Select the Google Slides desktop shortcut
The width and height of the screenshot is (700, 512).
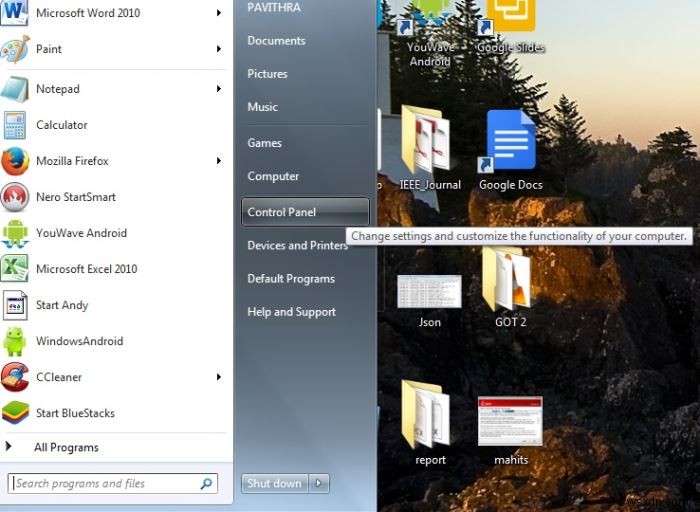tap(510, 27)
